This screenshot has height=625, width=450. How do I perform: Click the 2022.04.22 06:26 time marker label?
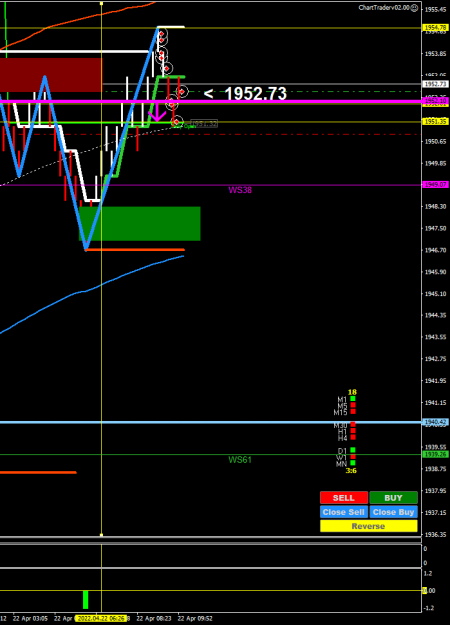101,619
